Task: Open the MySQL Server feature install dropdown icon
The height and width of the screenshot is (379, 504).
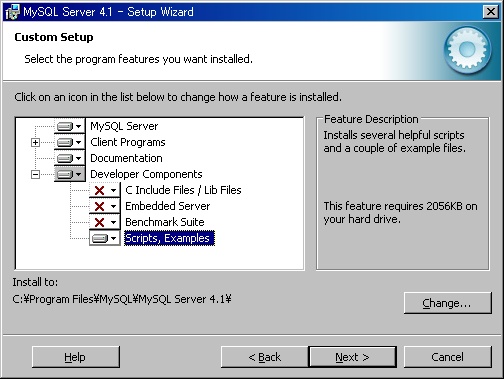Action: tap(70, 126)
